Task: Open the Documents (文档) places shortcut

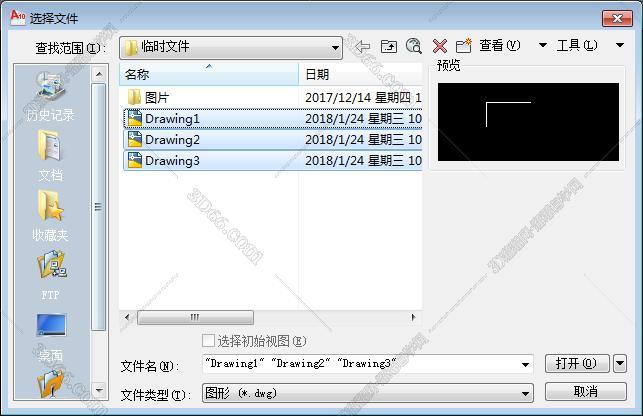Action: click(51, 155)
